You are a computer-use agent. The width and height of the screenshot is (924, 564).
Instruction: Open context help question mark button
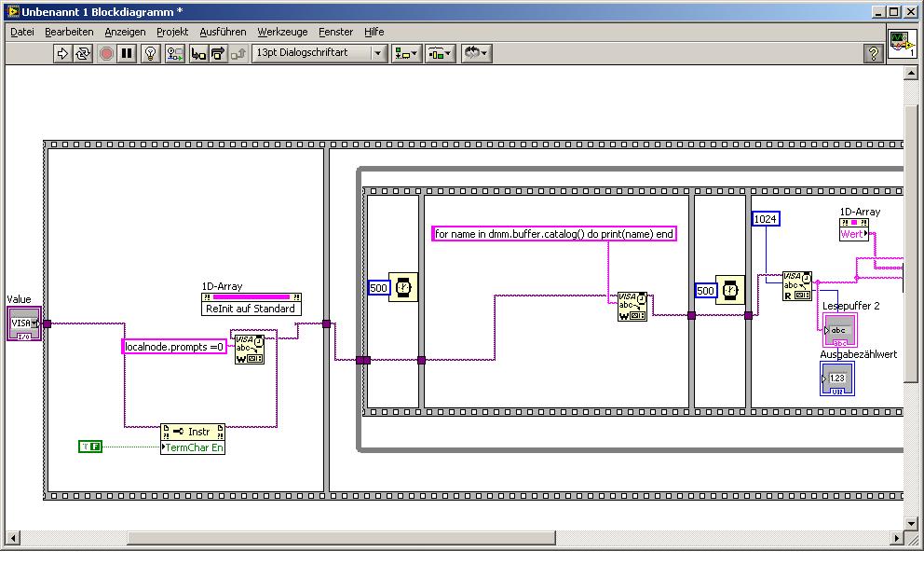tap(874, 54)
